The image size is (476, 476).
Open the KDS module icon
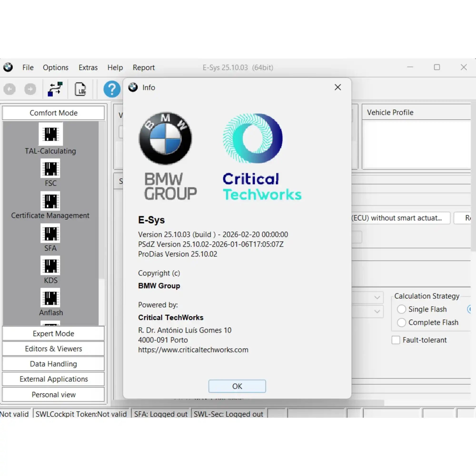pos(50,265)
